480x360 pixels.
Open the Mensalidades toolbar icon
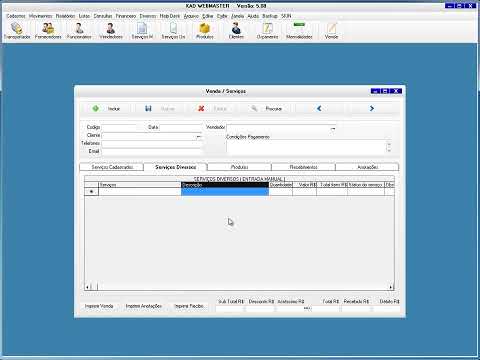299,31
